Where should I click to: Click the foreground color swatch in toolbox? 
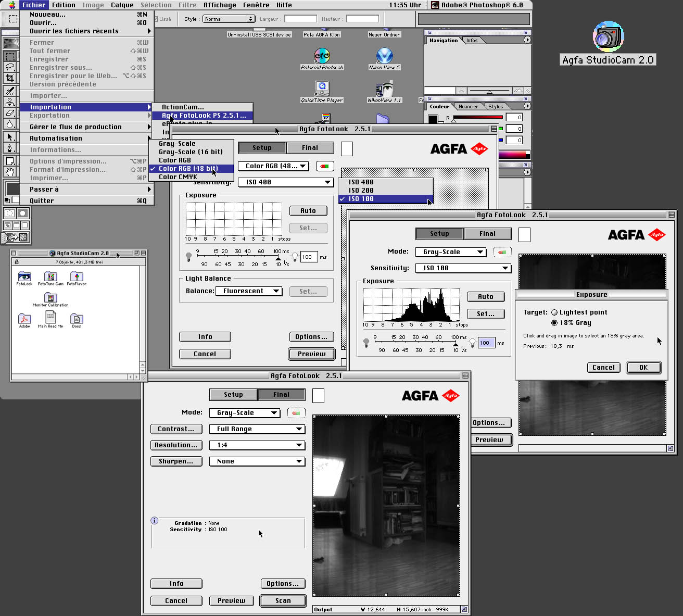pyautogui.click(x=12, y=188)
